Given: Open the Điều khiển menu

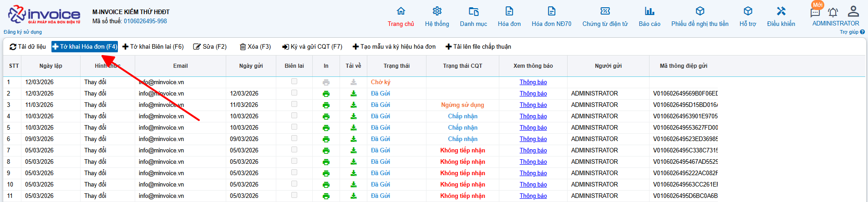Looking at the screenshot, I should (781, 17).
